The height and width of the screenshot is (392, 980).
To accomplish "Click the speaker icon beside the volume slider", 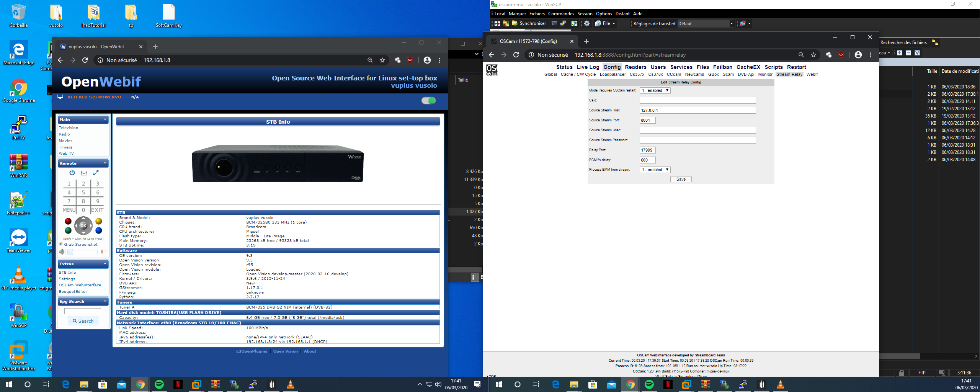I will click(x=62, y=252).
